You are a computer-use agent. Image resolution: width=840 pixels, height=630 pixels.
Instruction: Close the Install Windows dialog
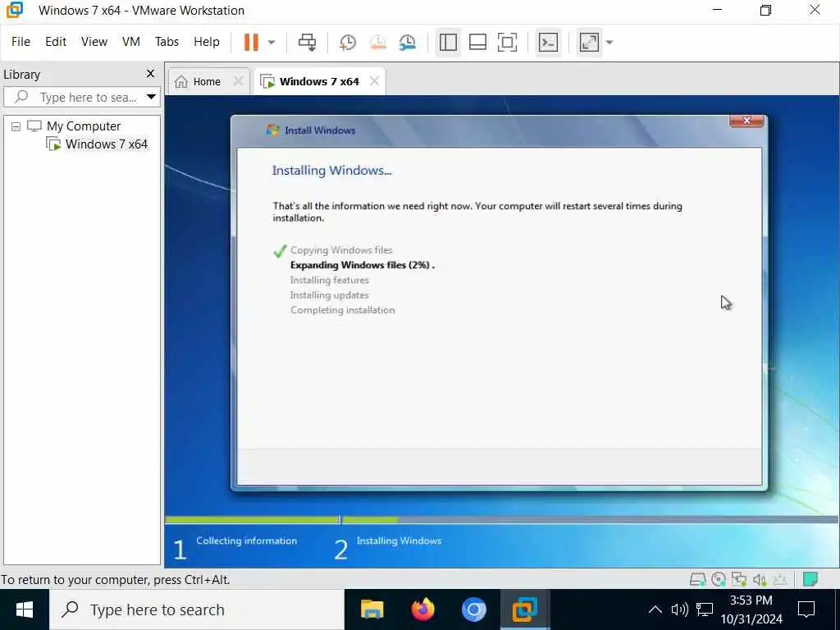[746, 121]
